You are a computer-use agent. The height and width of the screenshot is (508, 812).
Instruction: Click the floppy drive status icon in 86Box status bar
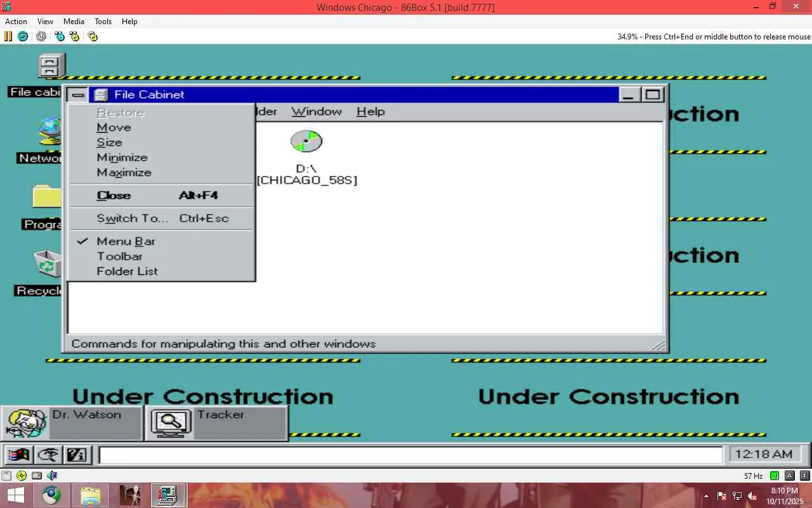point(6,476)
